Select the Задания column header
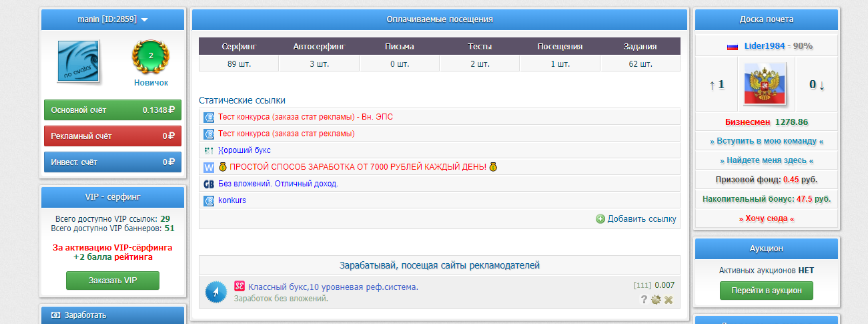868x324 pixels. [640, 47]
